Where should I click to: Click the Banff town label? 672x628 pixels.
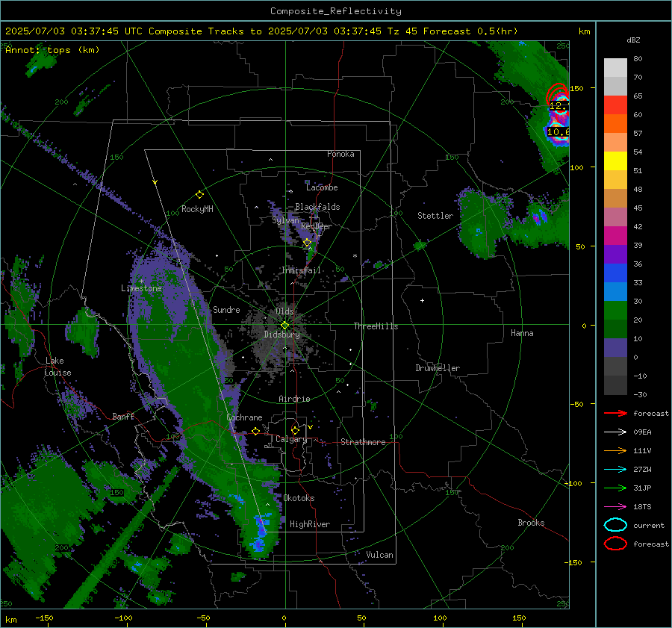pos(123,417)
